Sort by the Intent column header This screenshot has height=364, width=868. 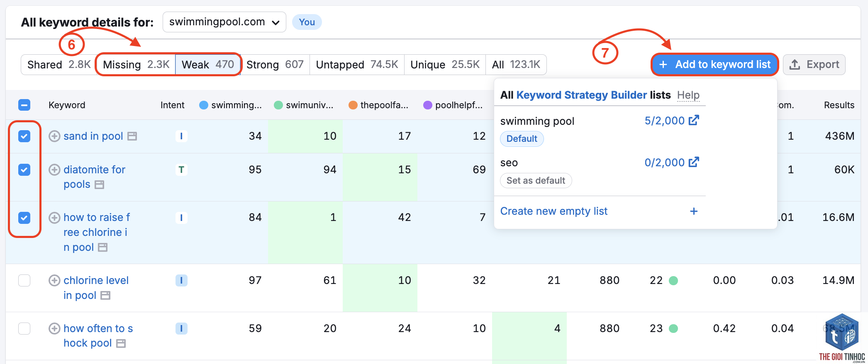[173, 105]
